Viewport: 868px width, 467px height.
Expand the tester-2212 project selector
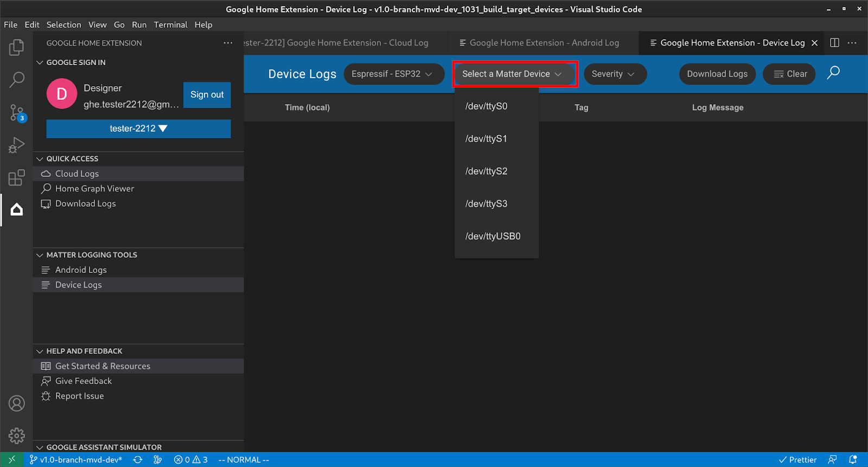click(x=138, y=129)
